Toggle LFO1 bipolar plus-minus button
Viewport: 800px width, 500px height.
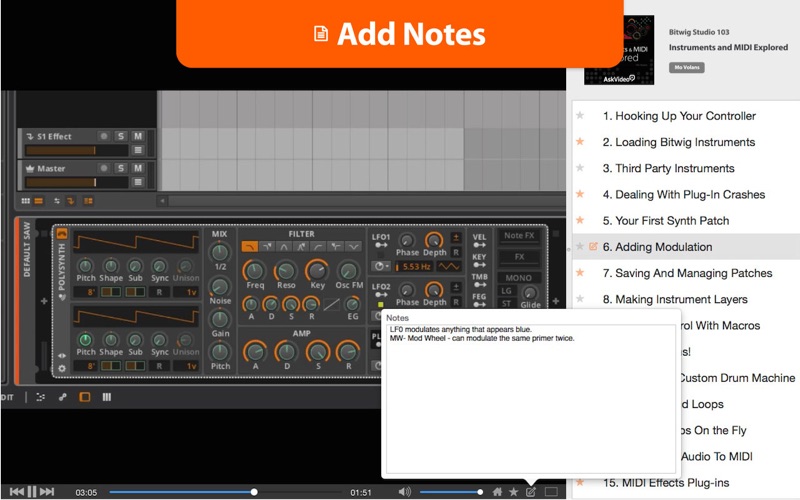pos(456,238)
